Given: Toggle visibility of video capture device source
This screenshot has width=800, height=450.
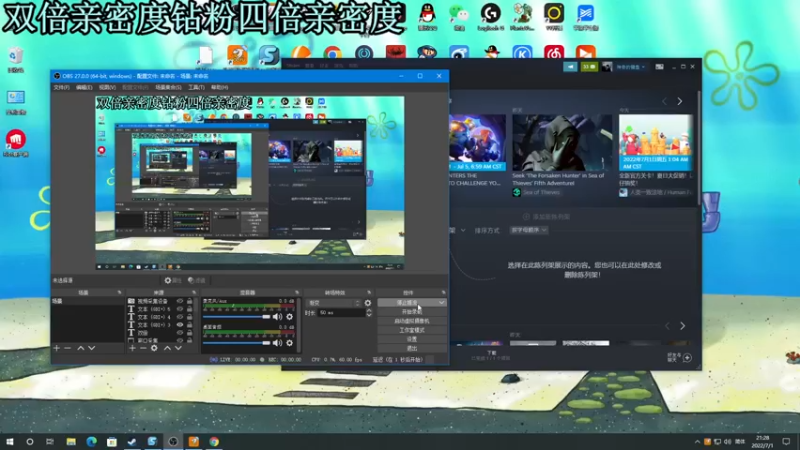Looking at the screenshot, I should click(x=180, y=302).
